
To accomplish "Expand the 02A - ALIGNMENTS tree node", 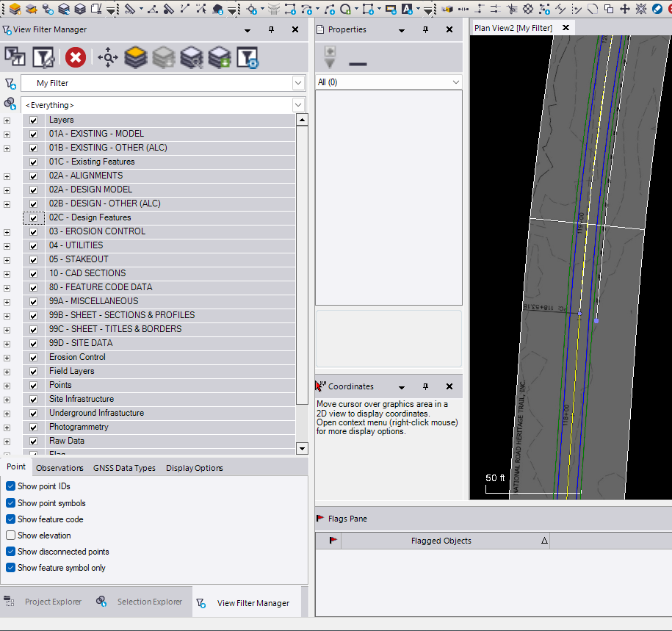I will point(7,176).
